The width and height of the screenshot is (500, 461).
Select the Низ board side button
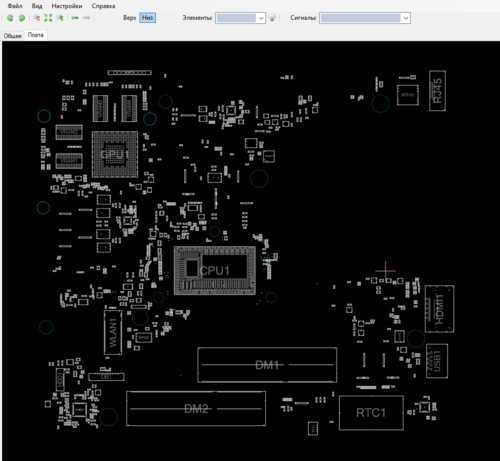click(x=147, y=18)
